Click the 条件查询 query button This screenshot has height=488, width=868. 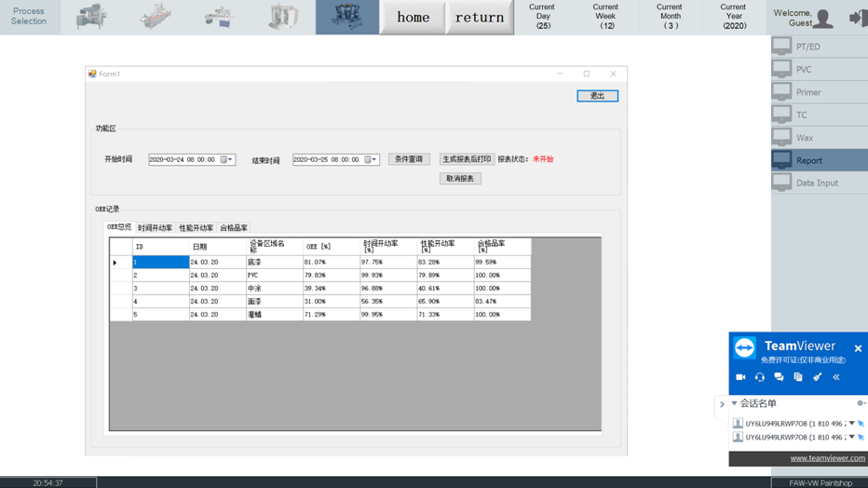pos(409,159)
